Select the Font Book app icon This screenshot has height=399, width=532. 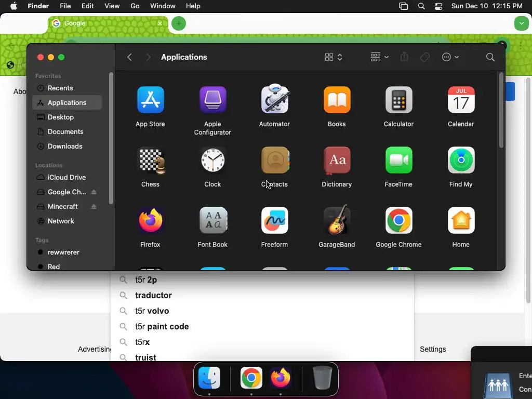point(213,220)
